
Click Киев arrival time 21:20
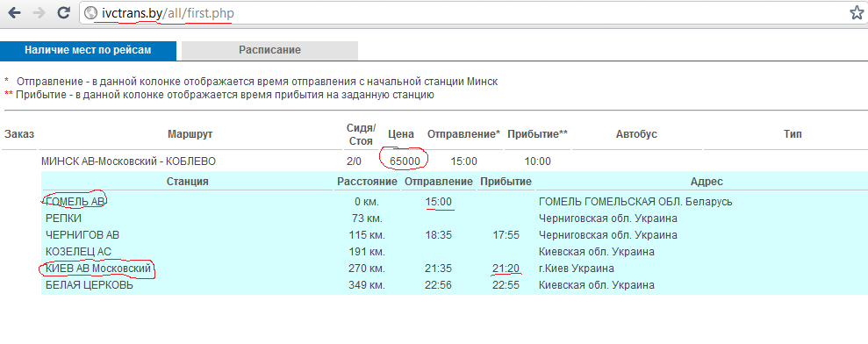[506, 269]
